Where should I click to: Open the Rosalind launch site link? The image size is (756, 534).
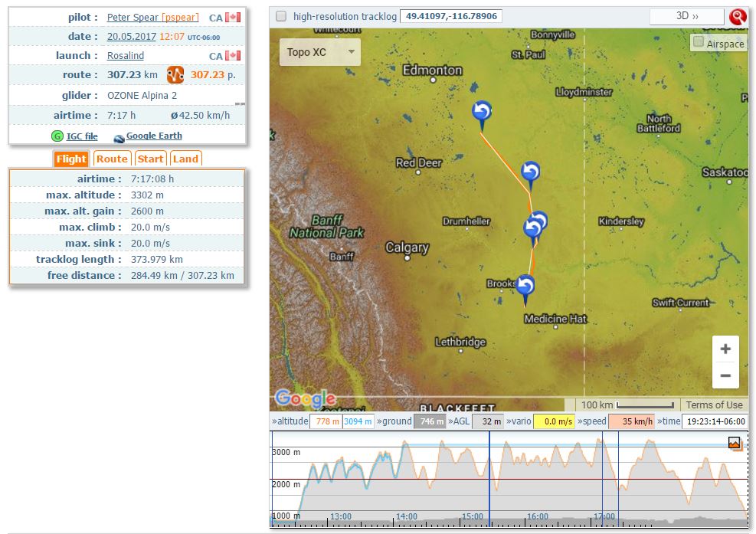pos(126,55)
